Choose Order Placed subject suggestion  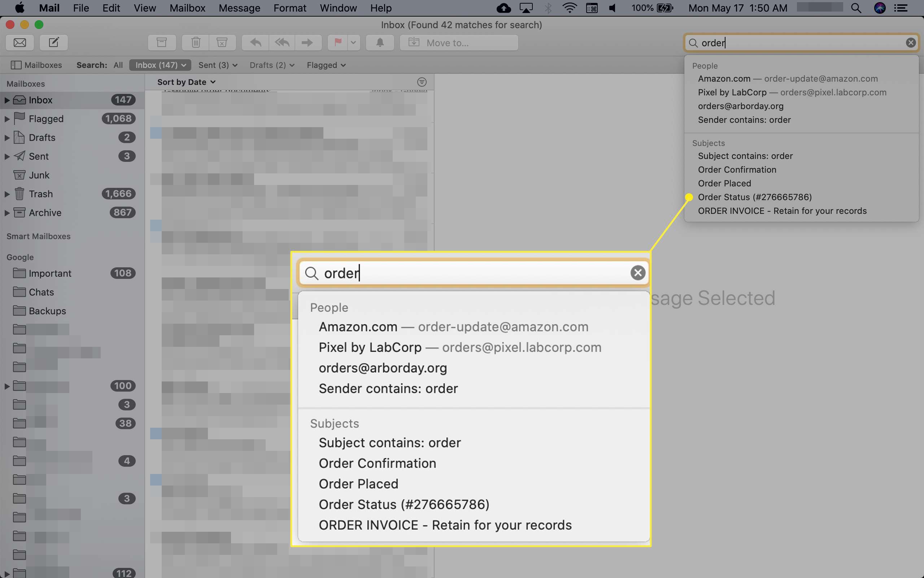(x=801, y=184)
